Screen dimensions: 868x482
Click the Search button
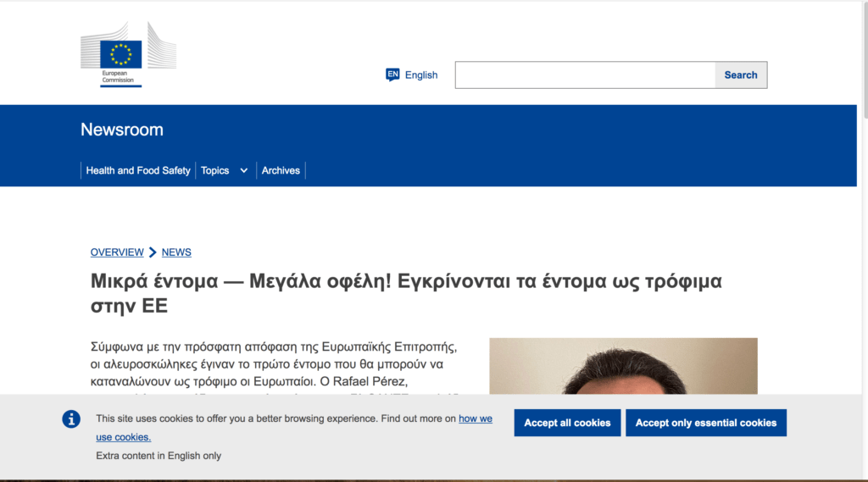pos(741,75)
